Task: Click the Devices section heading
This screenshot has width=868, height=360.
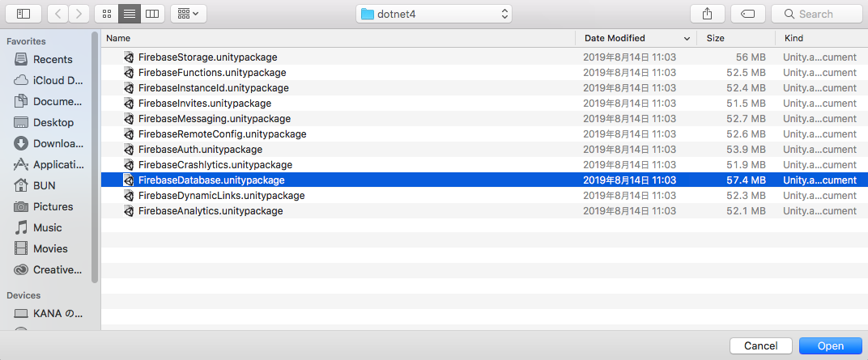Action: 23,295
